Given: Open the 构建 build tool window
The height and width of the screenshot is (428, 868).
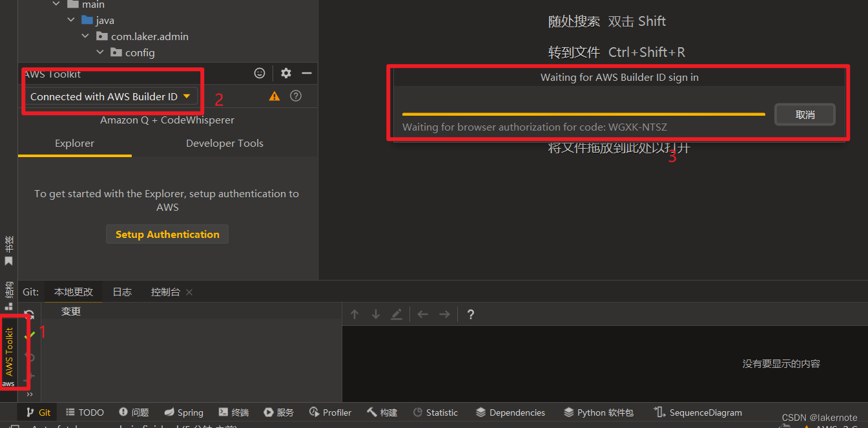Looking at the screenshot, I should tap(382, 412).
